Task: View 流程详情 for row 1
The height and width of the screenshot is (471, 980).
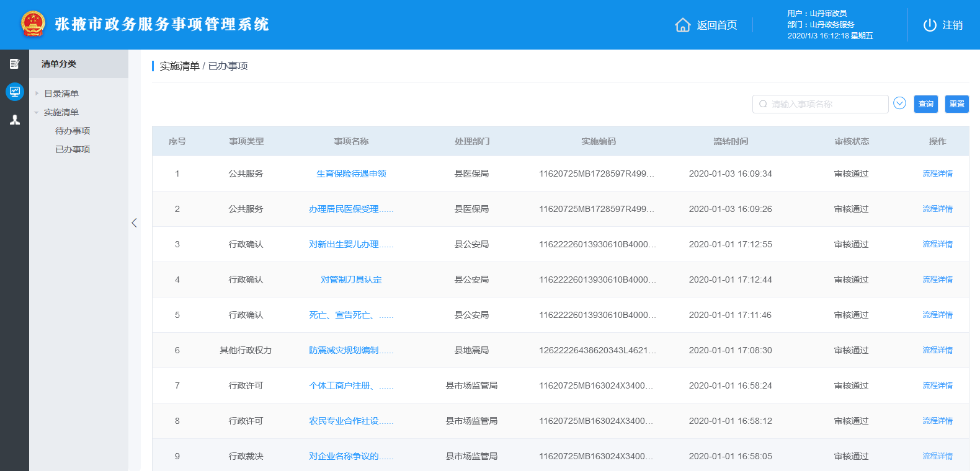Action: tap(937, 174)
